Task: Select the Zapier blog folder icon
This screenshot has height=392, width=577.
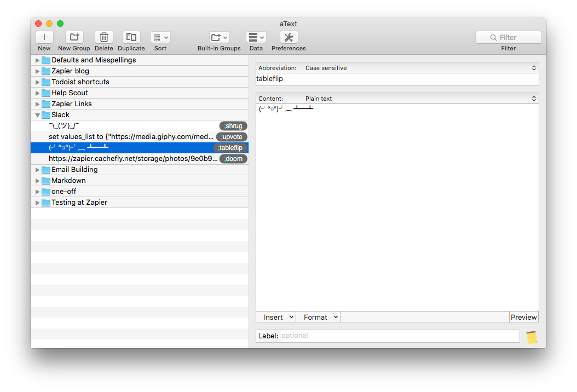Action: 46,71
